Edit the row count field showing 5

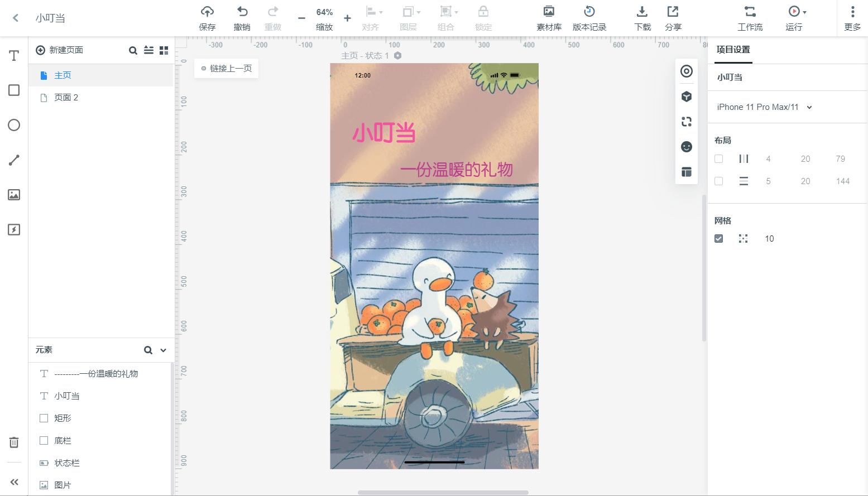coord(768,181)
